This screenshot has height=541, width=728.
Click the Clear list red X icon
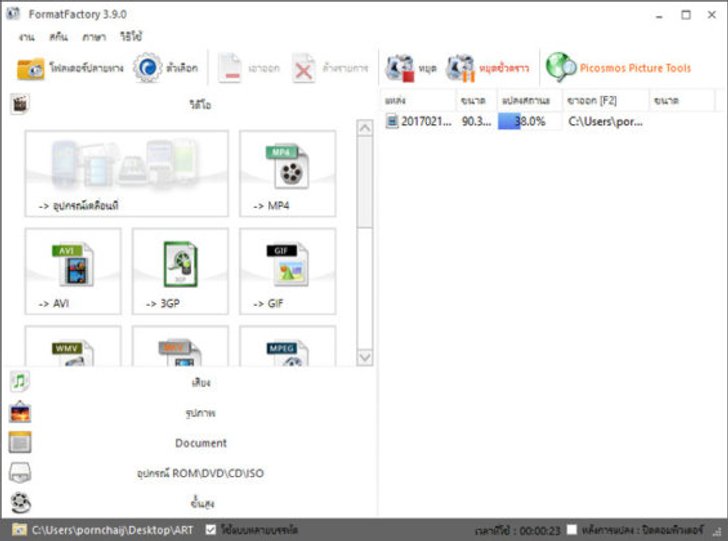[303, 69]
